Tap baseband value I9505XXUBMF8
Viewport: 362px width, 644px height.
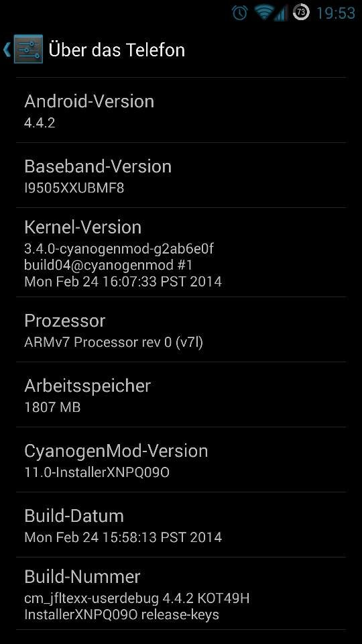[74, 188]
